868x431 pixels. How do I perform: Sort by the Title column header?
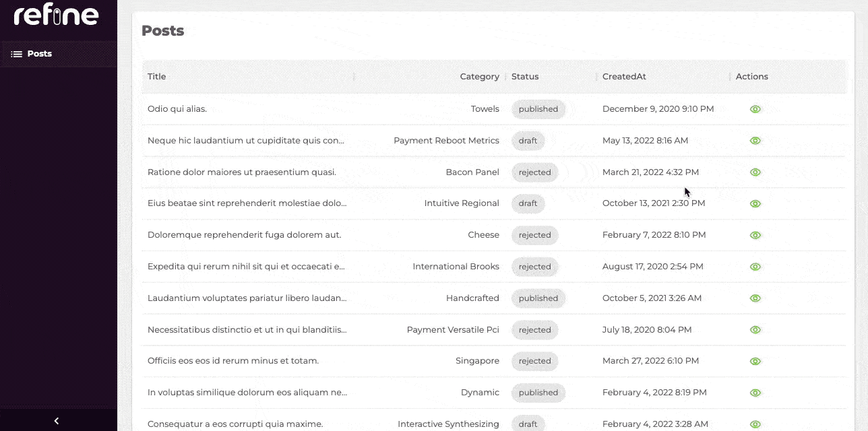(157, 77)
